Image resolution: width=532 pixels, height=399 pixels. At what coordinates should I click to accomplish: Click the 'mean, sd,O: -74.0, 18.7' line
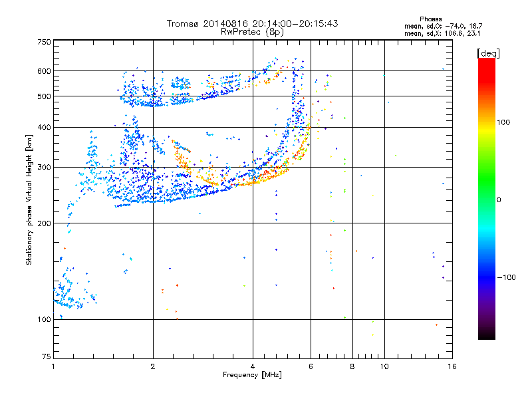coord(443,26)
